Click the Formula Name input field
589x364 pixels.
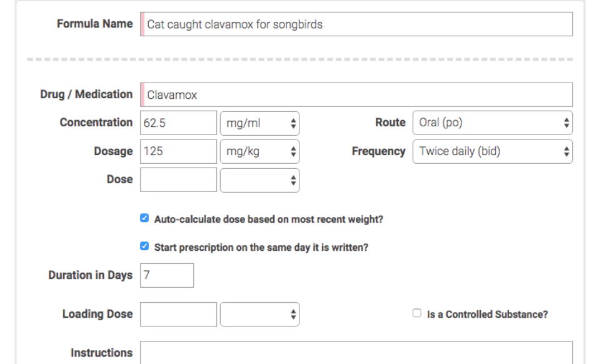click(356, 24)
